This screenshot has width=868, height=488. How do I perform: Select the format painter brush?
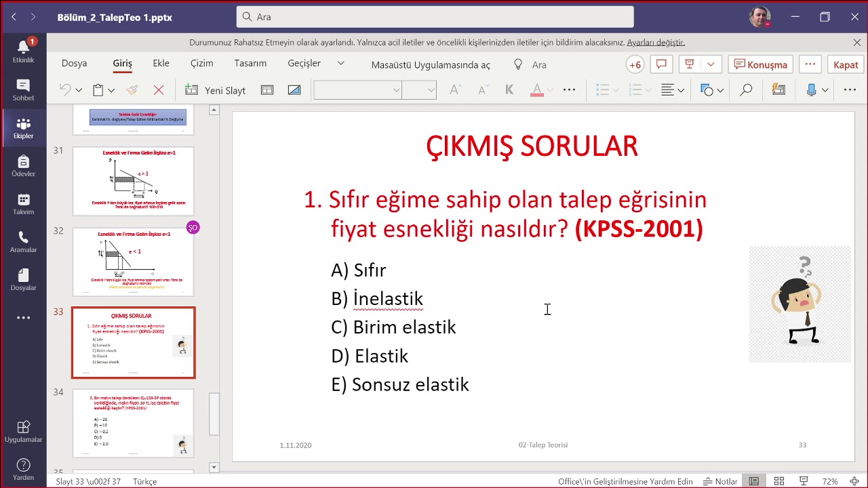point(132,89)
